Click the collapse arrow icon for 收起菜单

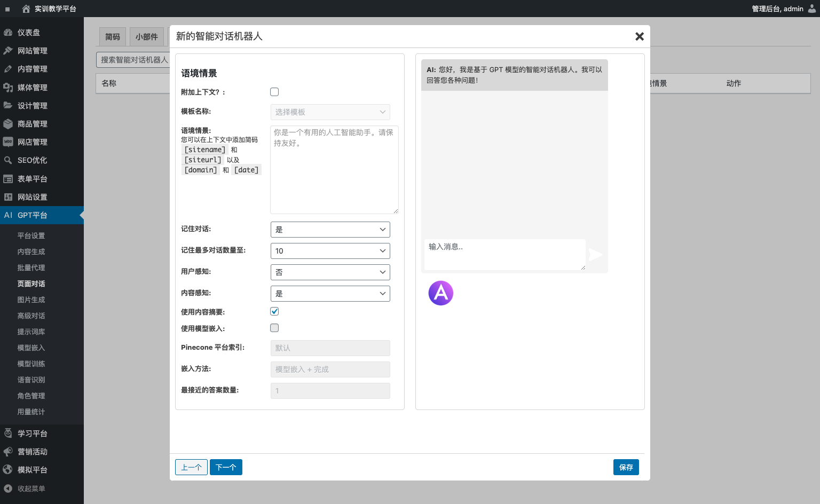[8, 489]
